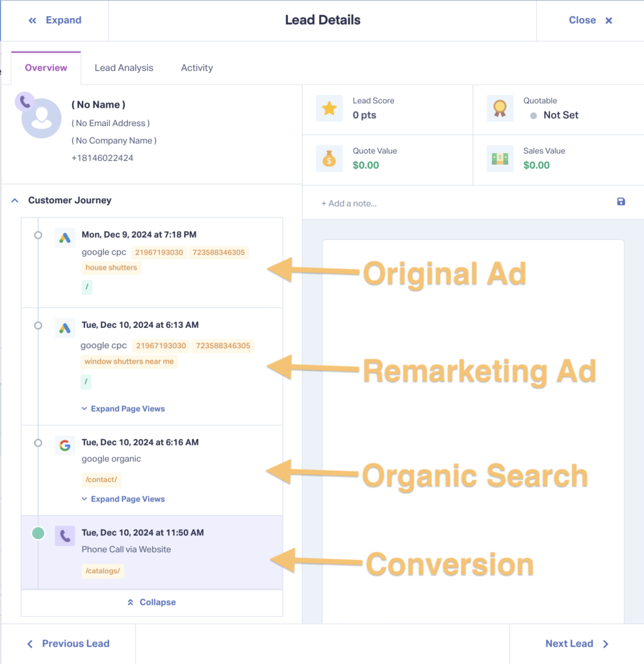The width and height of the screenshot is (644, 665).
Task: Click tag 723588346305 in Dec 10 entry
Action: (x=223, y=346)
